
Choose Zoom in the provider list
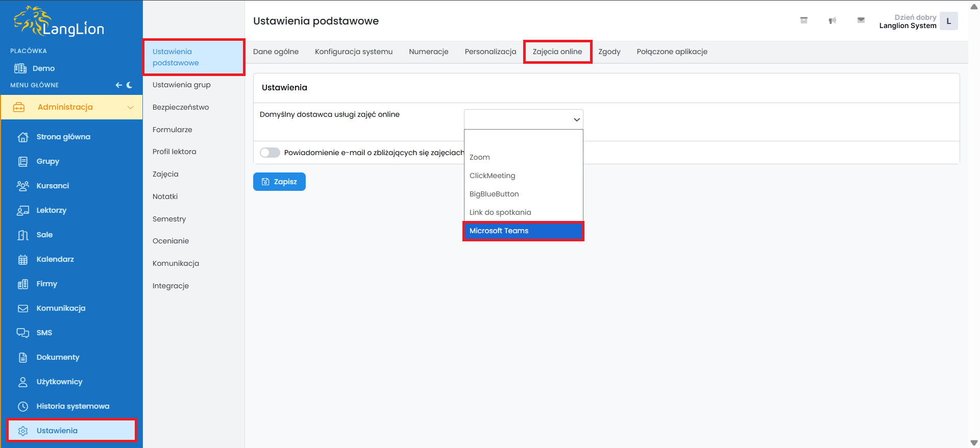pos(480,157)
